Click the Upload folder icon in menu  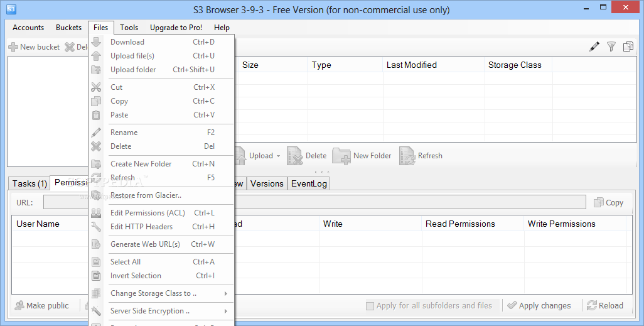(x=96, y=70)
